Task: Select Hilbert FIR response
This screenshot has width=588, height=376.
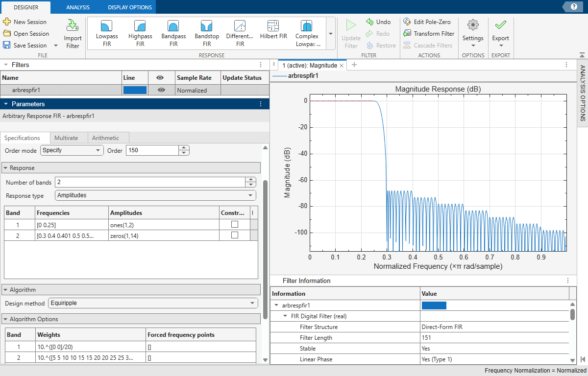Action: [x=273, y=30]
